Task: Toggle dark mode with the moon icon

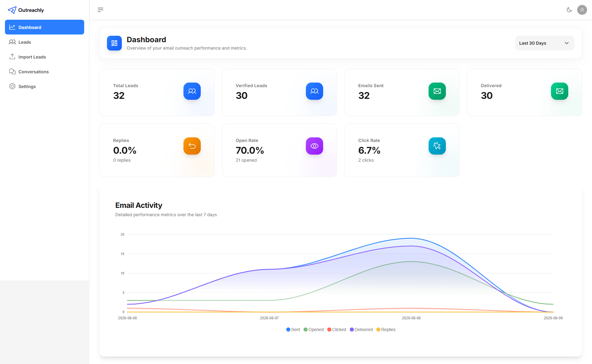Action: coord(569,10)
